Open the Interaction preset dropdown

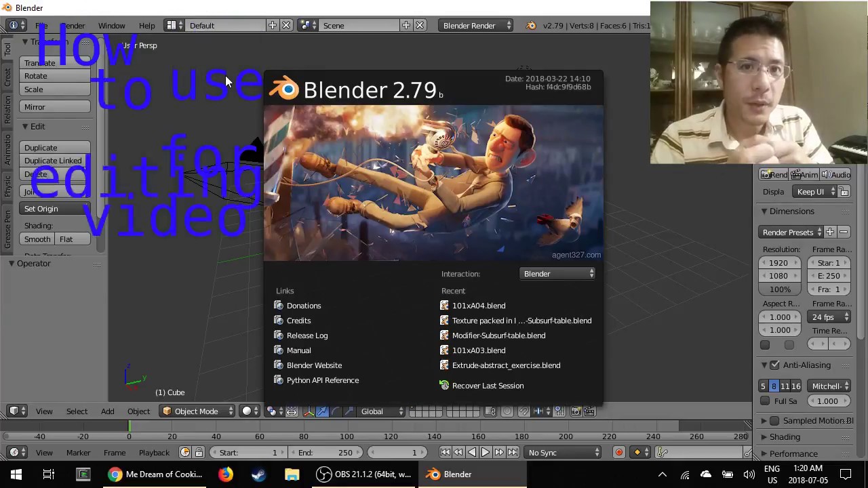(558, 273)
